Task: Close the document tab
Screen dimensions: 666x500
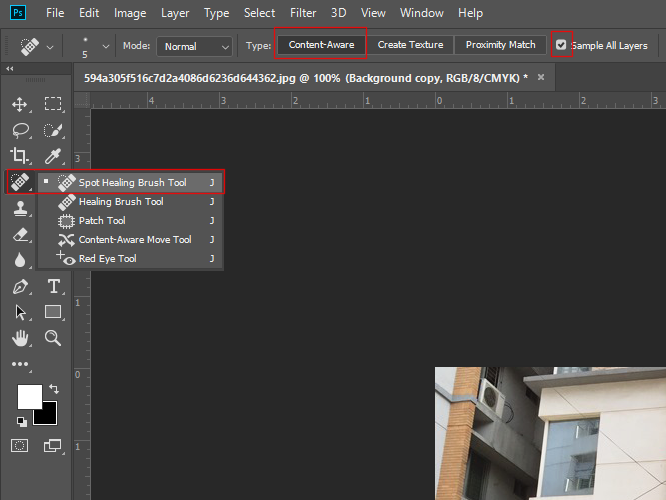Action: 541,77
